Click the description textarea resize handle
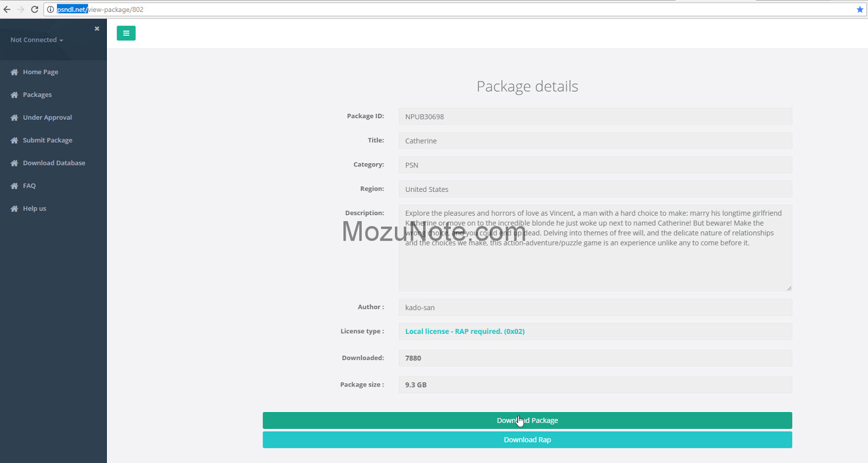 pos(789,288)
